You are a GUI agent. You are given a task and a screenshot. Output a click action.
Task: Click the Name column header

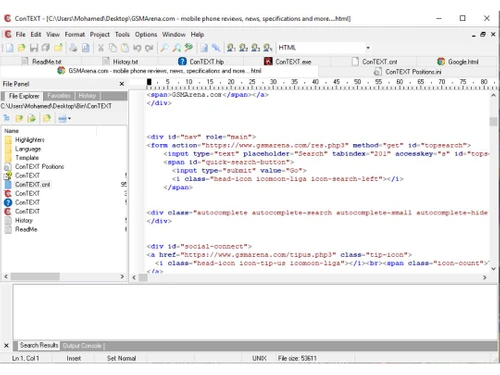(x=50, y=131)
